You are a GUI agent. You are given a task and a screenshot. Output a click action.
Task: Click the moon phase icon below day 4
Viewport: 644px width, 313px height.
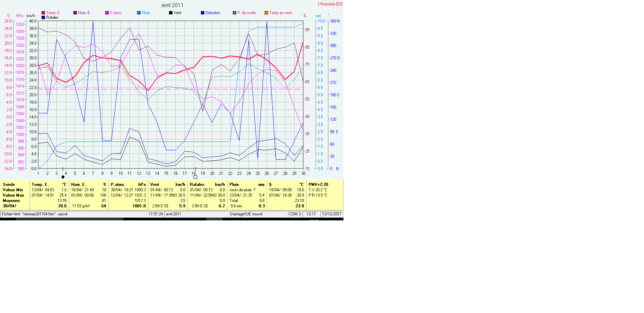tap(63, 177)
